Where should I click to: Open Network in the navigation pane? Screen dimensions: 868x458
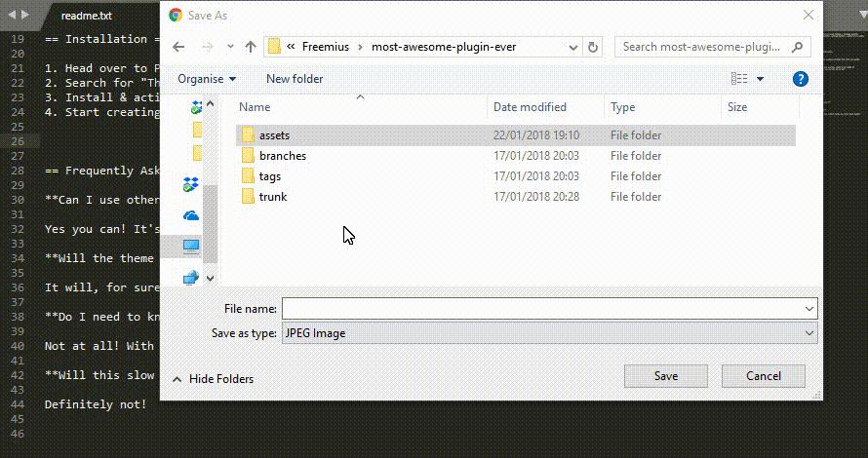click(x=191, y=277)
